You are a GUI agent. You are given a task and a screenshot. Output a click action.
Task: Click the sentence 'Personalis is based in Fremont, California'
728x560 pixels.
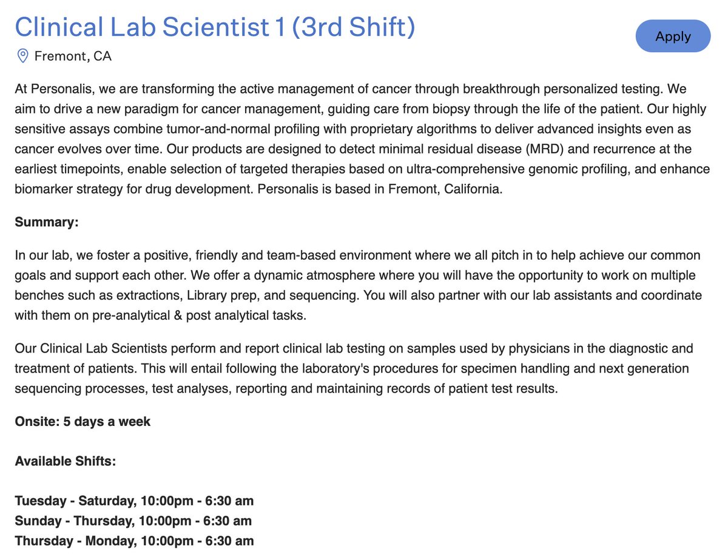click(x=380, y=189)
